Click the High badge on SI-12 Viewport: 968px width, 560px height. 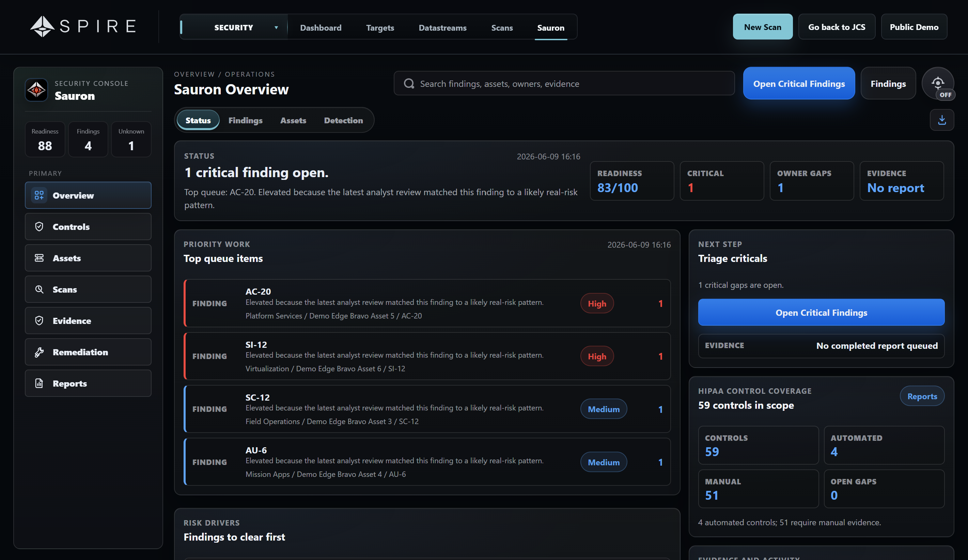(596, 356)
